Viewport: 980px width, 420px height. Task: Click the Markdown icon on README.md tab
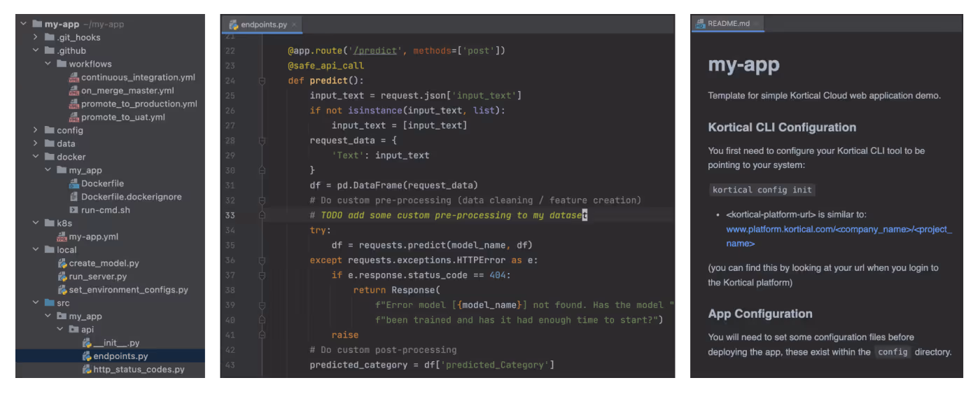tap(699, 23)
